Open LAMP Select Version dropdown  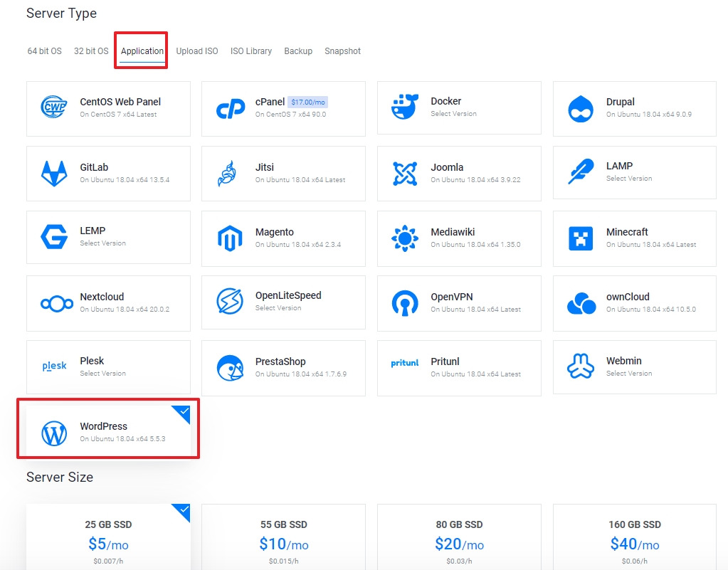coord(629,178)
